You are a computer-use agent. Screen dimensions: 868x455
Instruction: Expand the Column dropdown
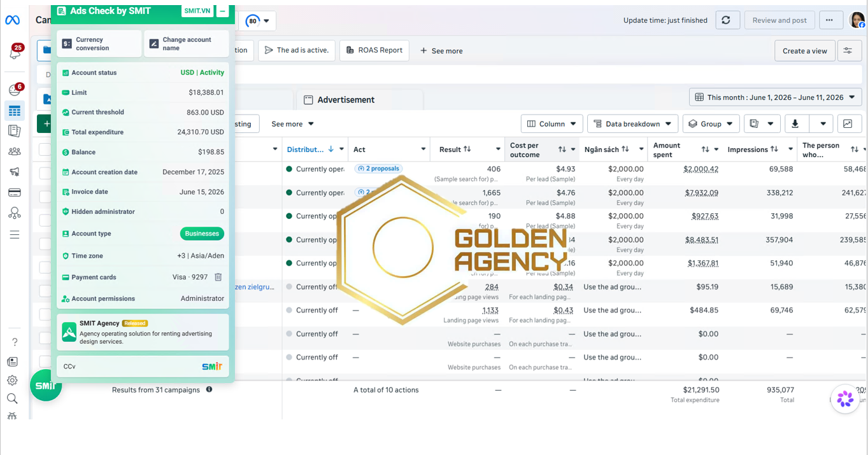(x=551, y=124)
